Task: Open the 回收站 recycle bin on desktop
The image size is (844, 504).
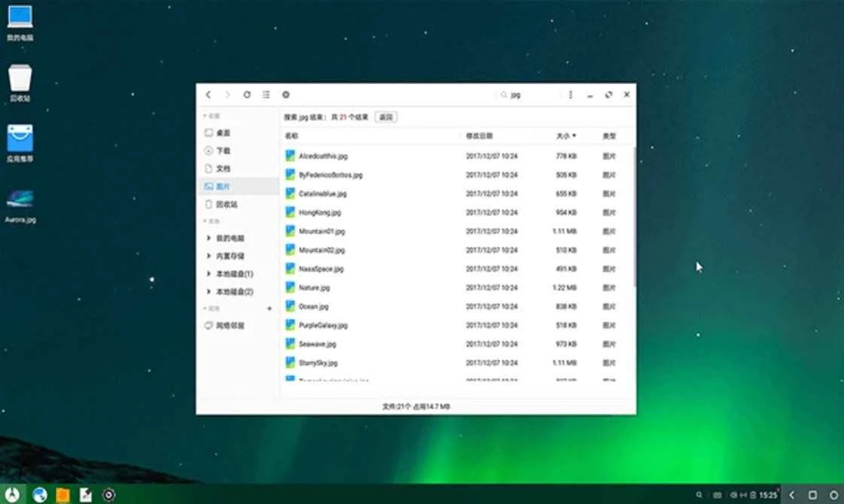Action: [x=20, y=80]
